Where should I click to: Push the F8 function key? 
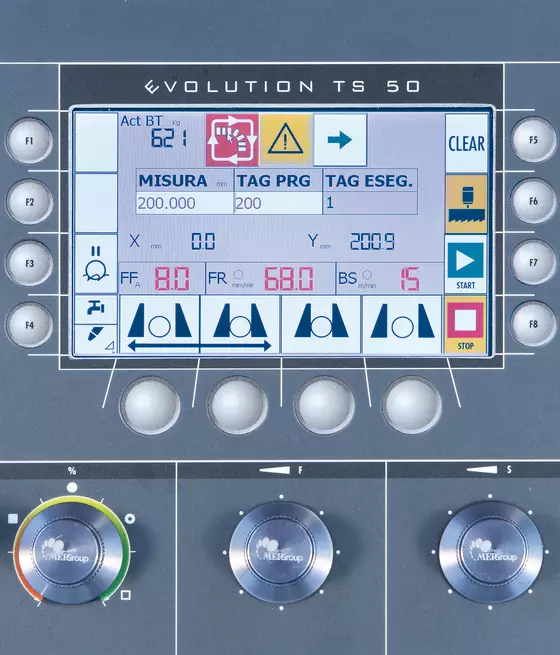(x=533, y=324)
